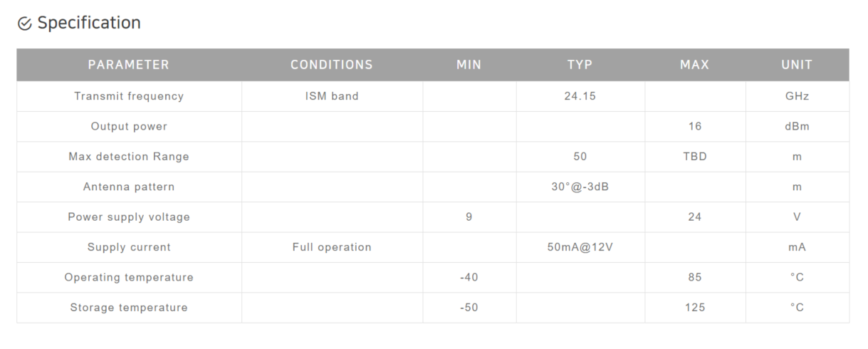The width and height of the screenshot is (868, 349).
Task: Click the MIN column header
Action: click(469, 65)
